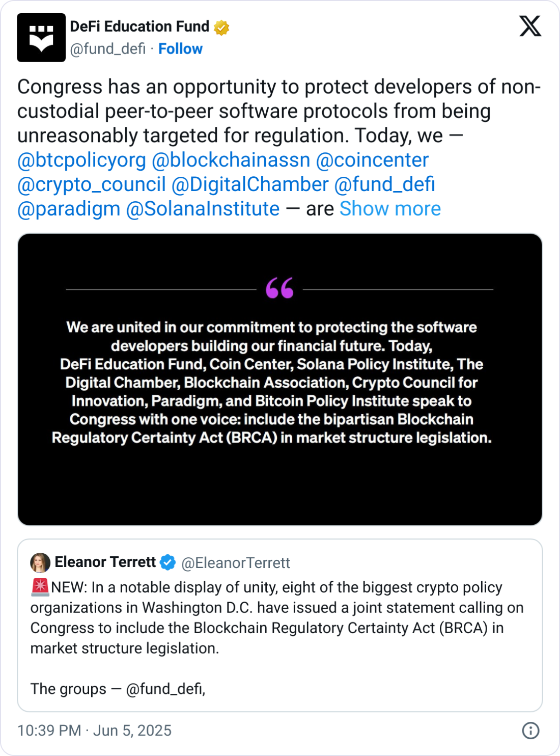Click the @EleanorTerrett handle in the quoted tweet

coord(236,563)
